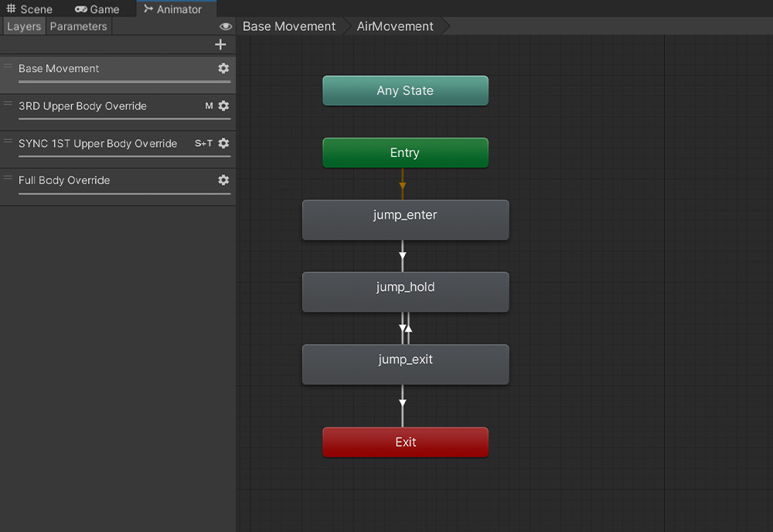
Task: Select the Full Body Override layer
Action: click(117, 187)
